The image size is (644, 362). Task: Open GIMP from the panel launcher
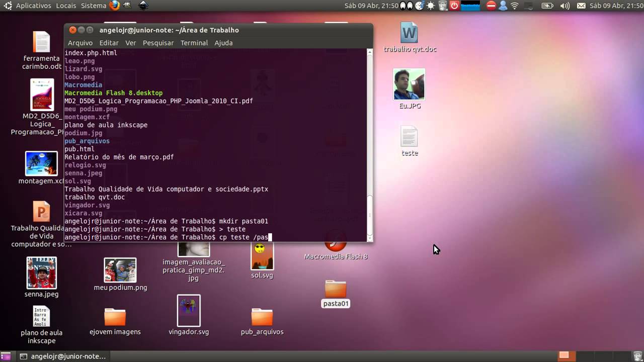point(128,6)
